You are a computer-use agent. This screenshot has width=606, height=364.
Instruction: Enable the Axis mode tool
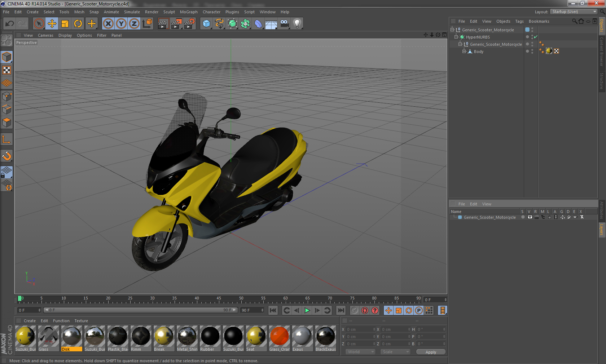tap(7, 139)
